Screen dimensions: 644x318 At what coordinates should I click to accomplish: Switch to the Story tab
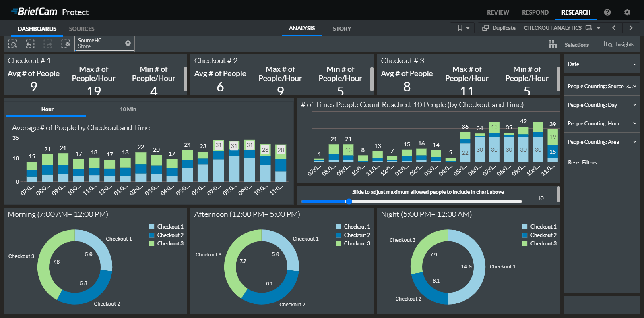tap(342, 28)
